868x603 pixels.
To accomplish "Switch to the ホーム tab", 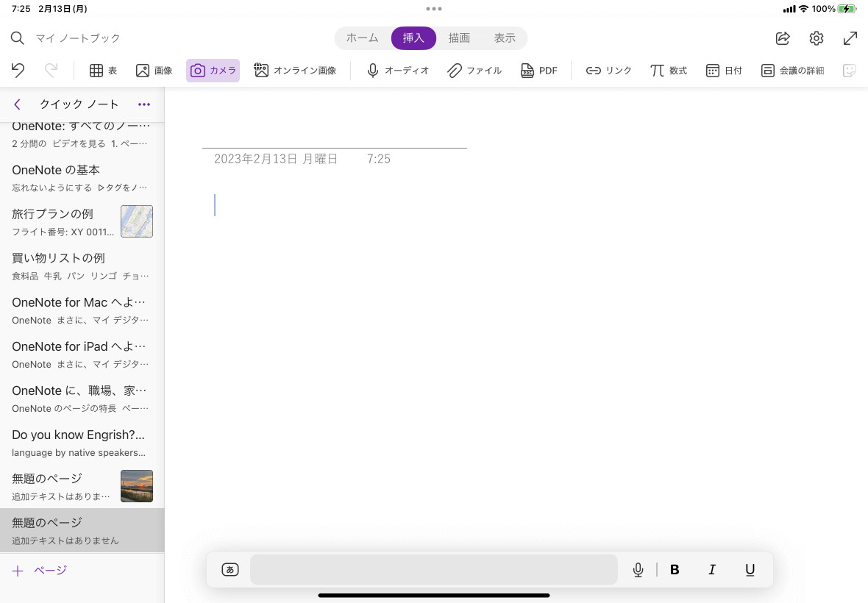I will point(363,38).
